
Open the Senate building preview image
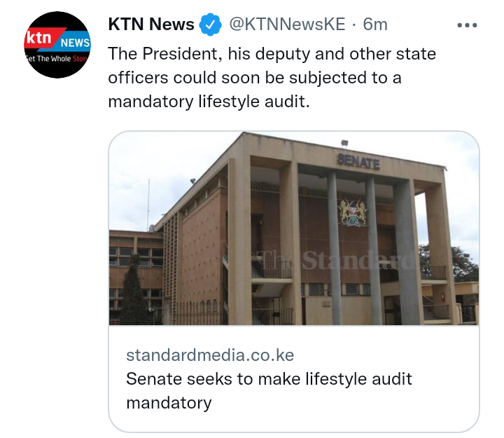click(x=294, y=228)
